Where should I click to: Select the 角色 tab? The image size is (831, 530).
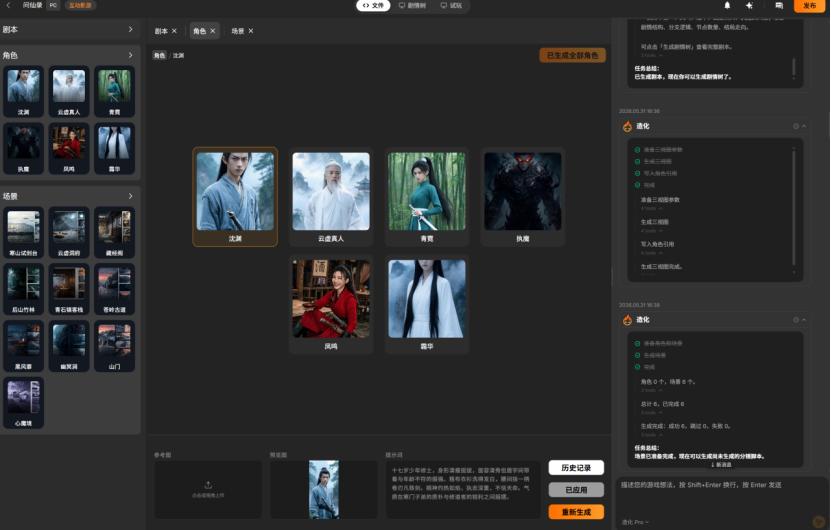[204, 31]
